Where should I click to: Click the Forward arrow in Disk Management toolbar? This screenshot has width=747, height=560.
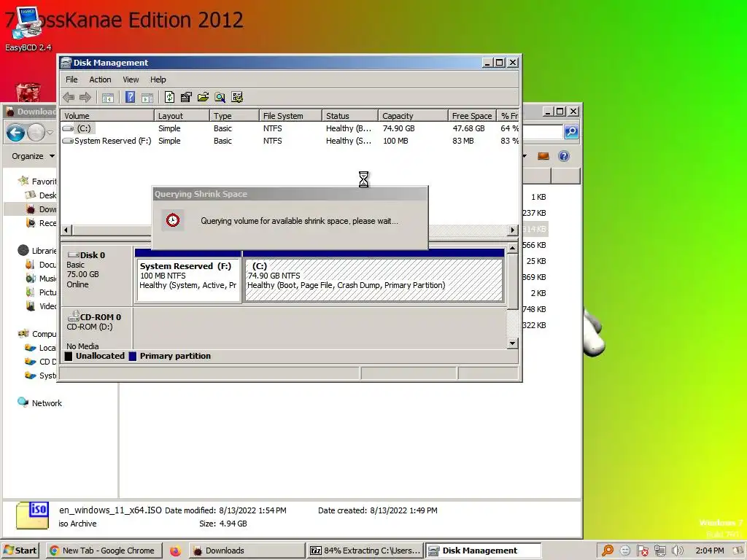coord(85,98)
